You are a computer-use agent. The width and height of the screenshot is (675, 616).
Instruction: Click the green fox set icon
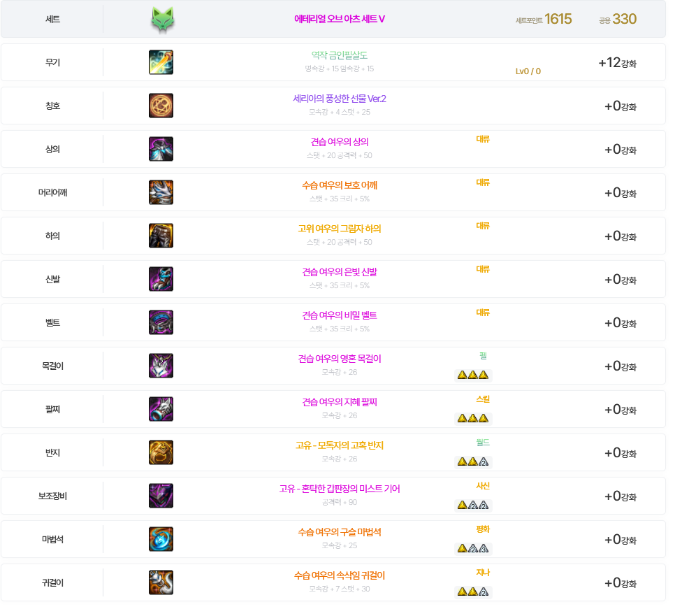pyautogui.click(x=162, y=20)
